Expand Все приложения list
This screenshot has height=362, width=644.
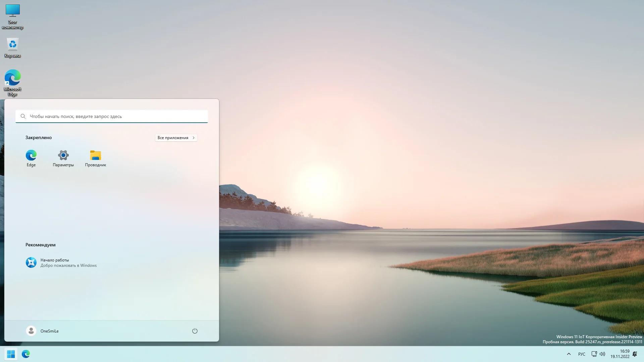[x=176, y=138]
